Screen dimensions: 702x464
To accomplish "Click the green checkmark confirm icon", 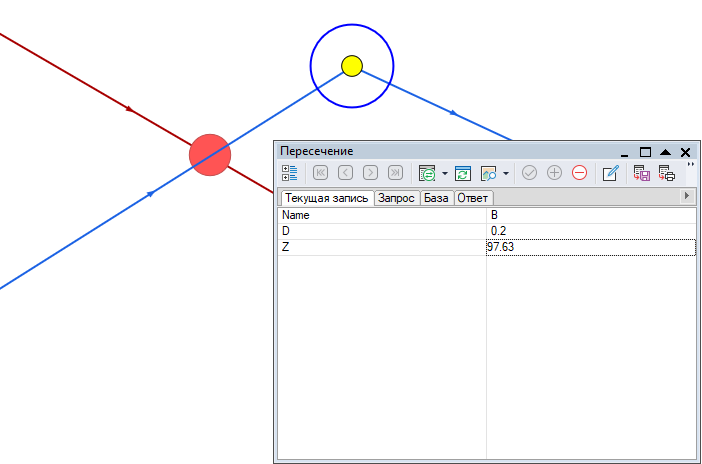I will (530, 173).
